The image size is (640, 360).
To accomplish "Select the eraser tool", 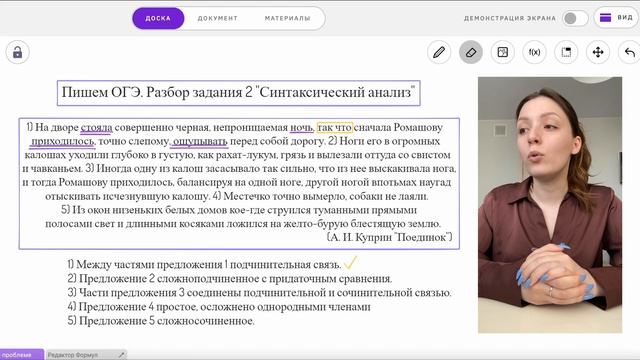I will (471, 52).
